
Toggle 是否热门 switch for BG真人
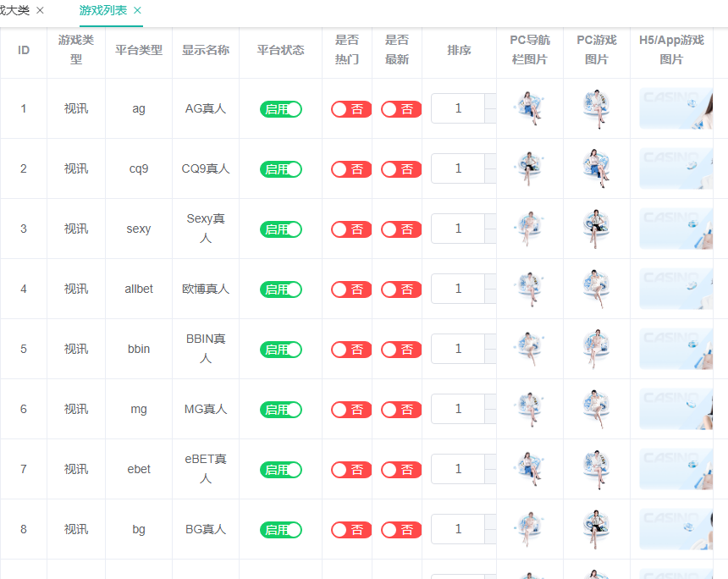pyautogui.click(x=351, y=530)
